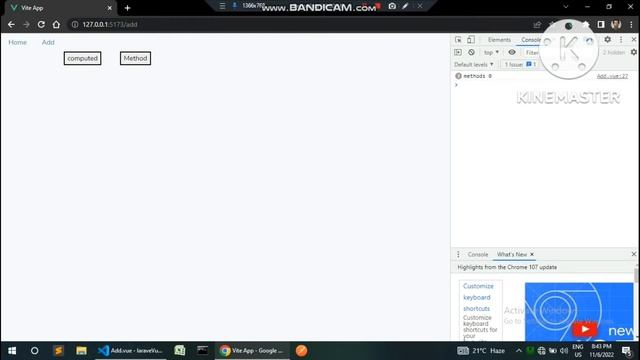The height and width of the screenshot is (360, 640).
Task: Open console settings gear beside hidden count
Action: coord(633,52)
